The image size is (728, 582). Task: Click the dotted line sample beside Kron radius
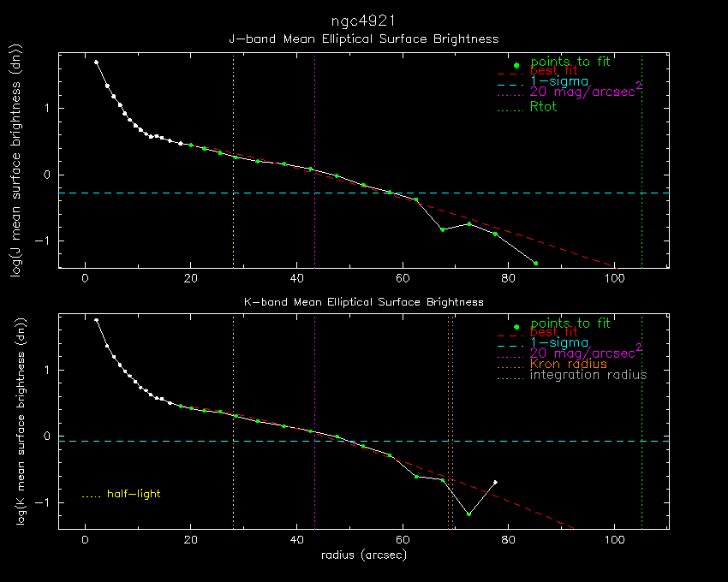pyautogui.click(x=510, y=365)
